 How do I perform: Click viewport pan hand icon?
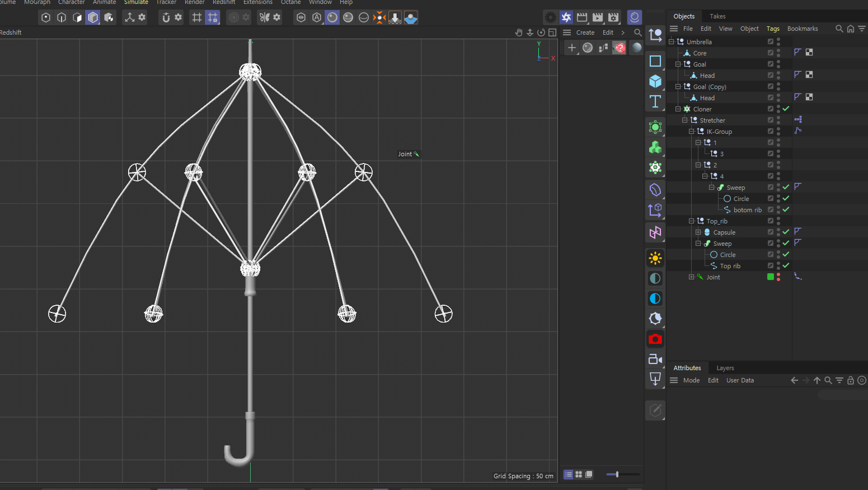(519, 32)
